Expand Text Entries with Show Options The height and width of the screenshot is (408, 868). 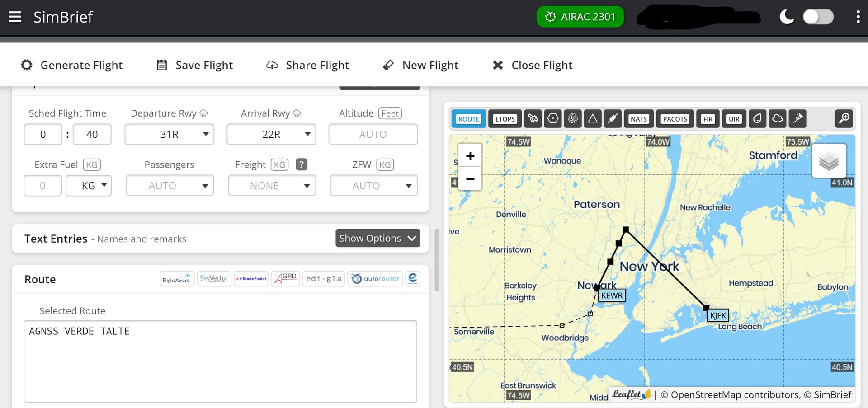click(x=377, y=238)
